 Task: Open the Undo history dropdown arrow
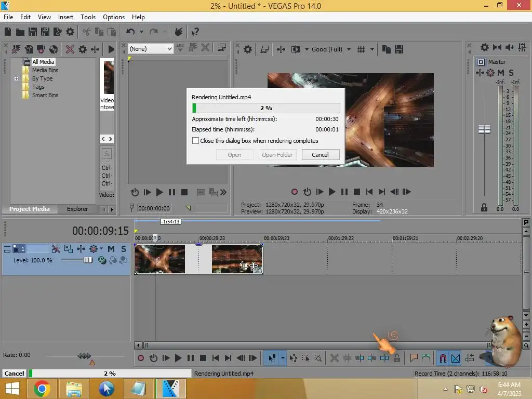pos(141,32)
